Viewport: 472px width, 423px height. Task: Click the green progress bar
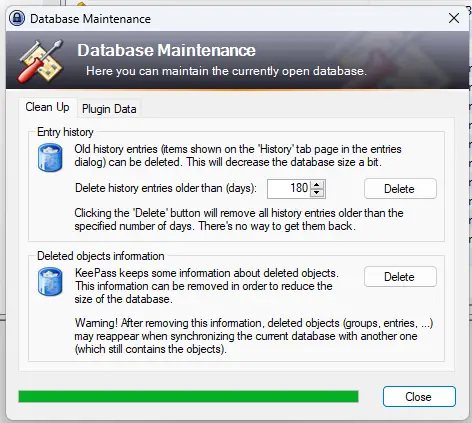(x=188, y=397)
